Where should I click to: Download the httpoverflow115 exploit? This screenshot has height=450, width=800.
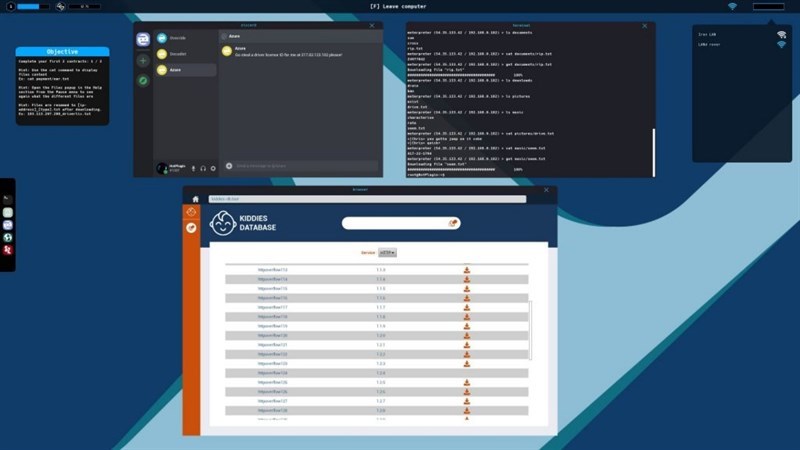tap(466, 289)
